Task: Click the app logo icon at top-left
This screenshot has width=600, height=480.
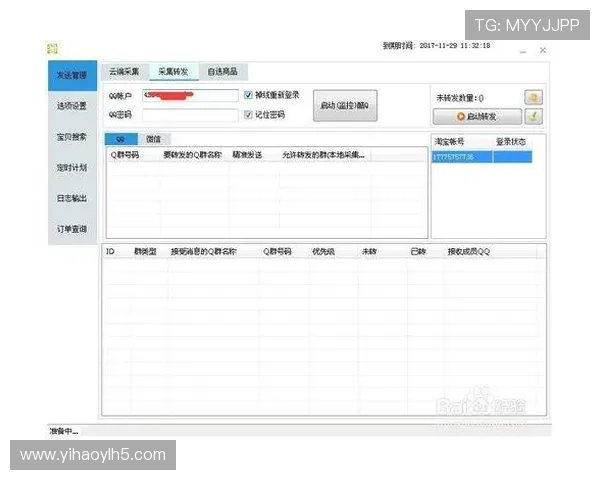Action: 53,48
